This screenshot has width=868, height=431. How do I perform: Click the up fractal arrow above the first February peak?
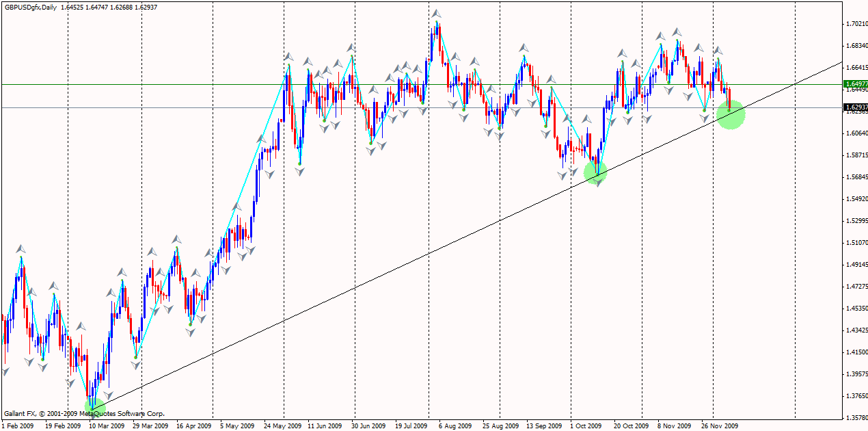(x=21, y=248)
